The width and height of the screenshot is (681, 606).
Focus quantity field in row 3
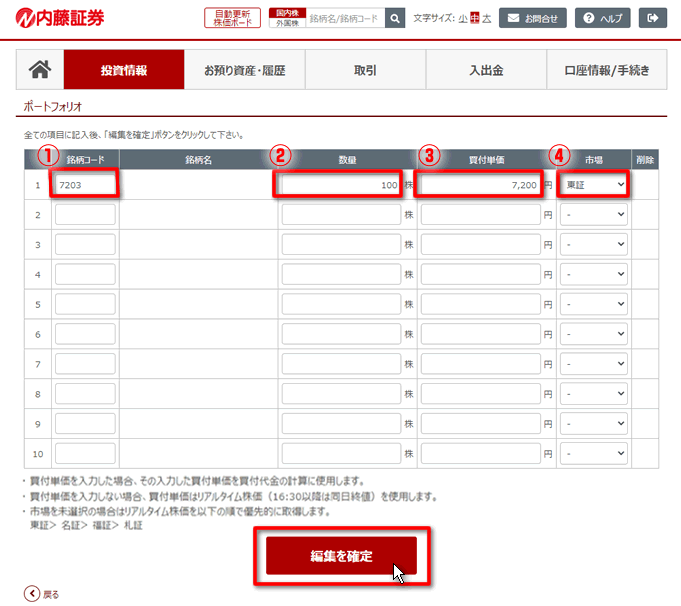(341, 245)
